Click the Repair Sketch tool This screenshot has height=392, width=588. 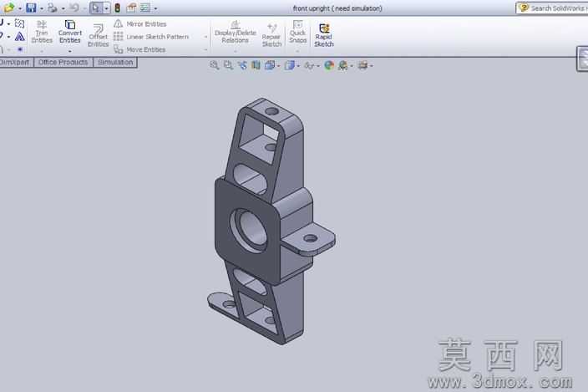(271, 36)
